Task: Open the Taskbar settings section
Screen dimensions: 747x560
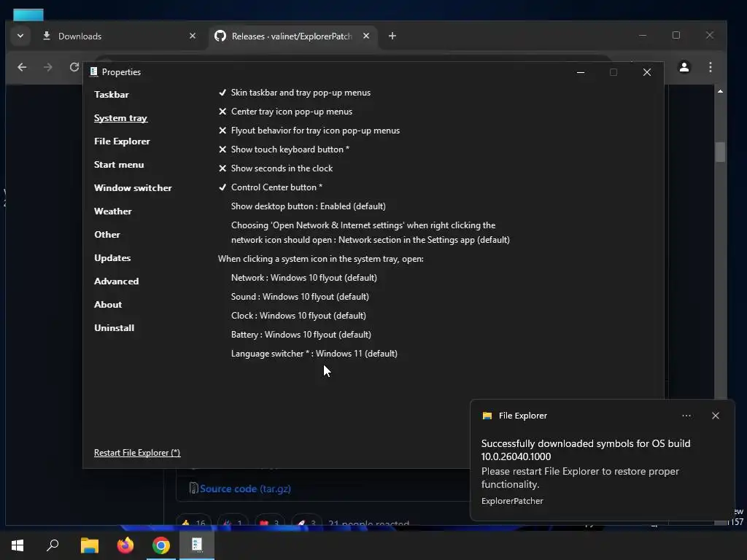Action: pos(112,94)
